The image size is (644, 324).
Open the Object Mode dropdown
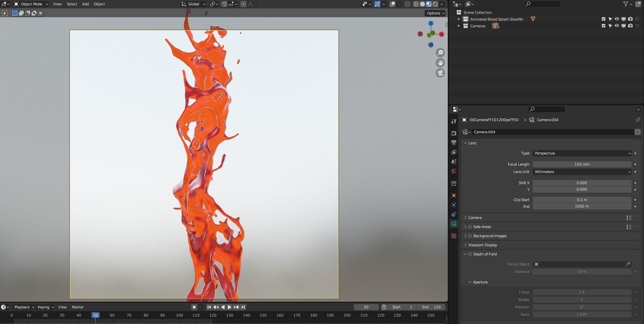[x=31, y=4]
